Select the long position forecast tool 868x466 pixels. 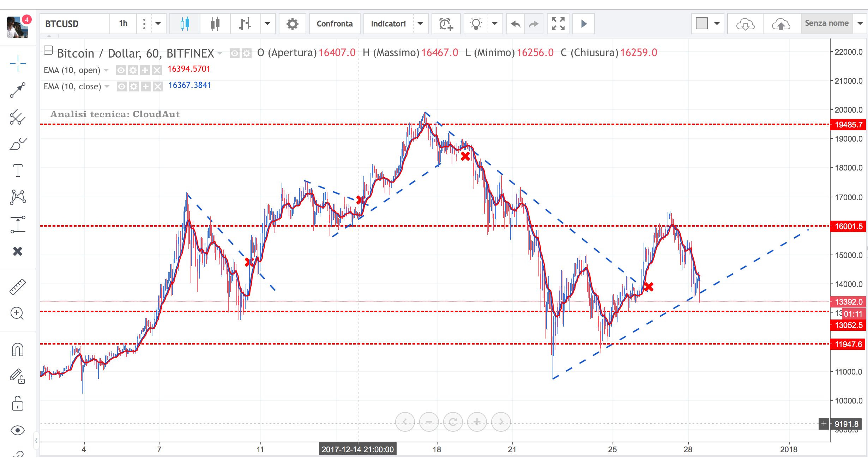pos(18,225)
